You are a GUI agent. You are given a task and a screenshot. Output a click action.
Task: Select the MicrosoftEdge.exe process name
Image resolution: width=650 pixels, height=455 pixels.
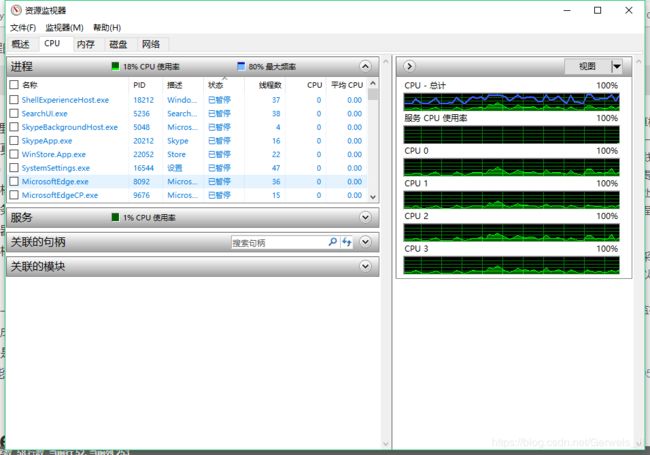(55, 182)
